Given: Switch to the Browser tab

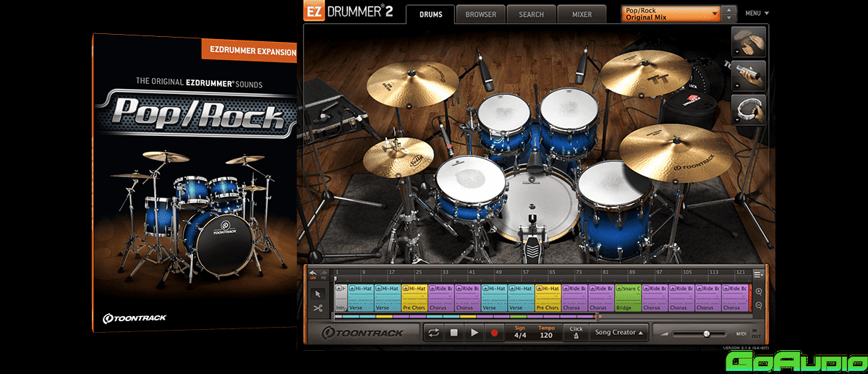Looking at the screenshot, I should point(480,14).
